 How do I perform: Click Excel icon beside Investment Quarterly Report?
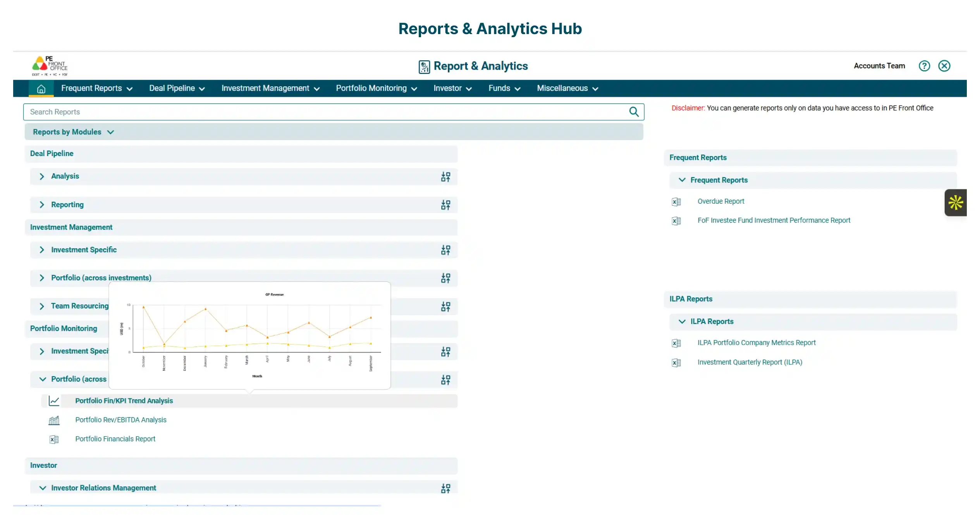[x=676, y=362]
